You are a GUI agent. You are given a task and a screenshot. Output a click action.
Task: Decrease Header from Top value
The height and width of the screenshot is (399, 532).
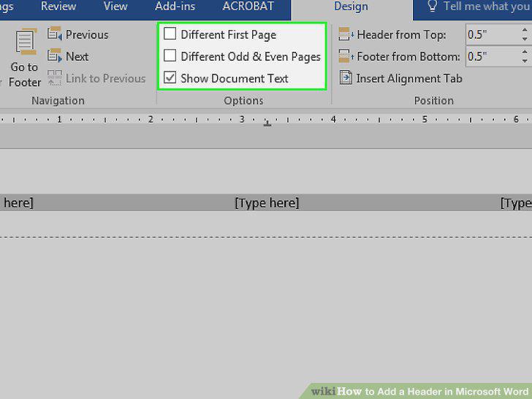(x=525, y=39)
